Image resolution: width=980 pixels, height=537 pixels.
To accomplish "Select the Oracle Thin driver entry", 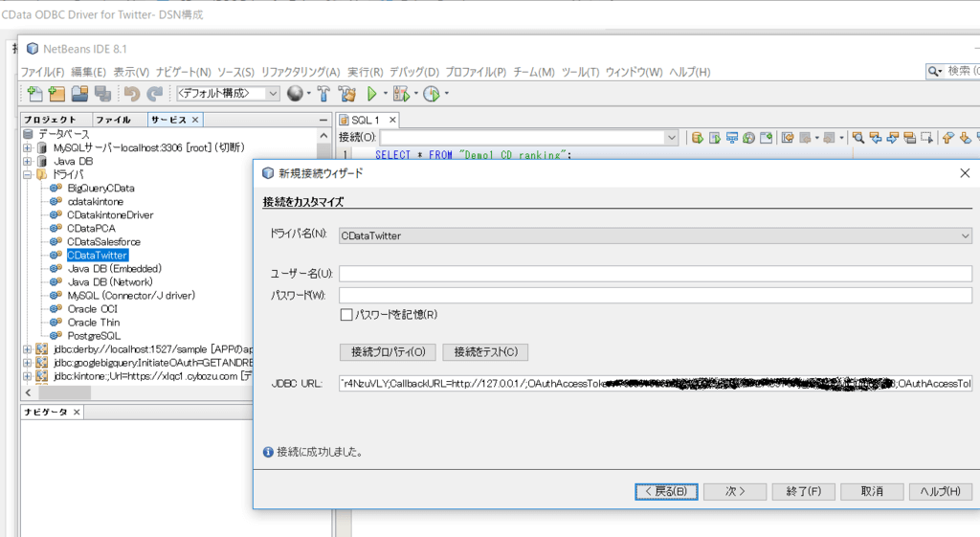I will click(x=93, y=323).
